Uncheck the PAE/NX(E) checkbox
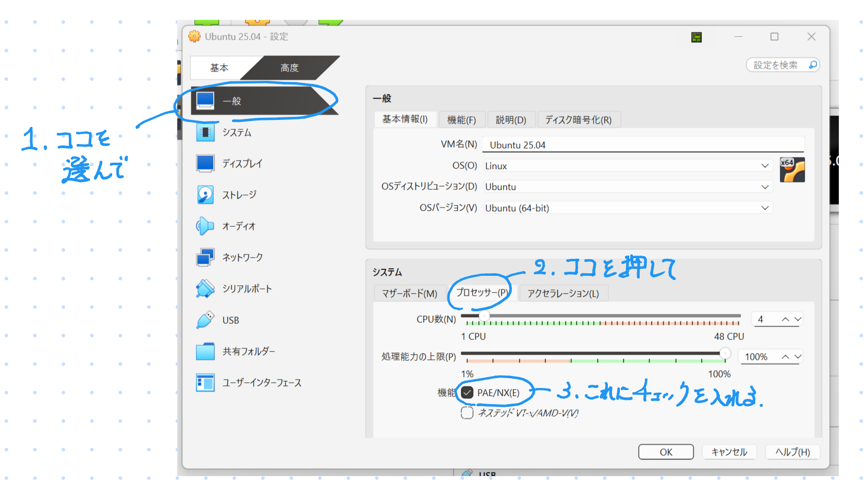The image size is (868, 498). [x=467, y=393]
